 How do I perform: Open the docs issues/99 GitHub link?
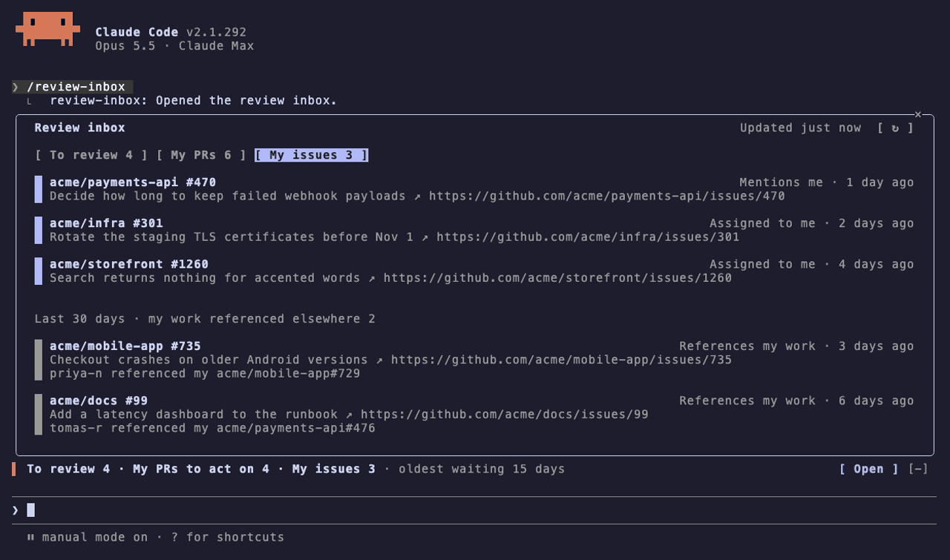(x=505, y=415)
